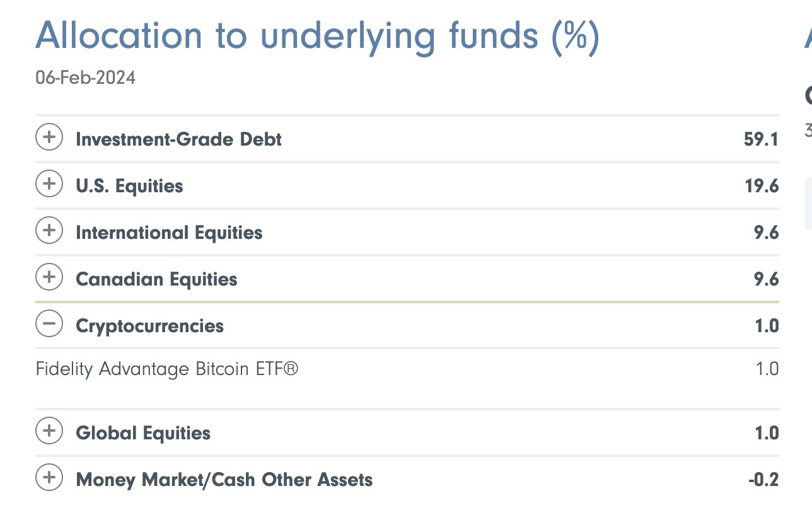Click the 06-Feb-2024 date text
Image resolution: width=812 pixels, height=532 pixels.
click(86, 78)
